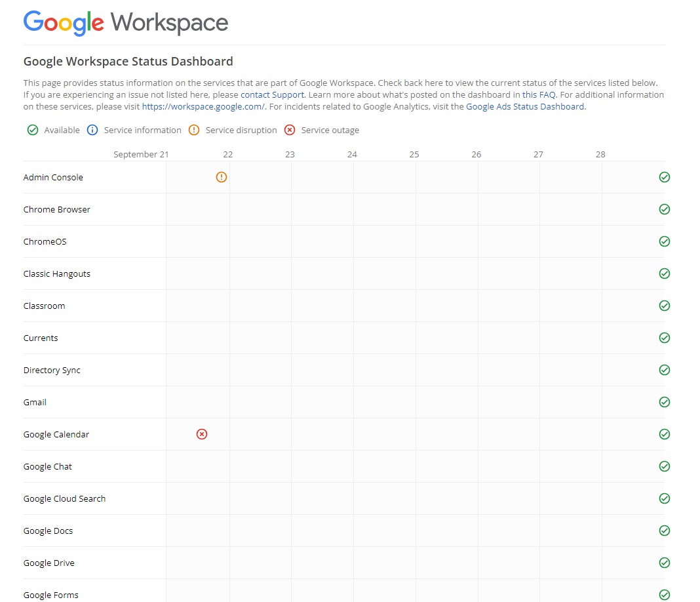Click the Google Cloud Search label

point(64,499)
